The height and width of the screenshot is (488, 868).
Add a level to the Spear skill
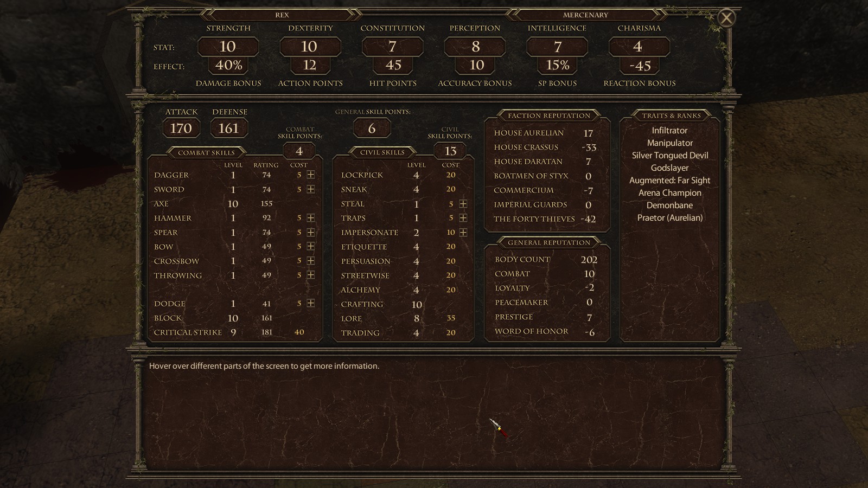(x=311, y=232)
